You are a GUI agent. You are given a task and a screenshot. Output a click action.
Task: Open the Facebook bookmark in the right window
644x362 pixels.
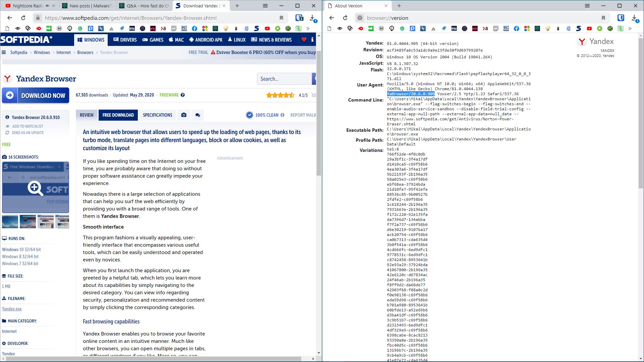(x=517, y=28)
